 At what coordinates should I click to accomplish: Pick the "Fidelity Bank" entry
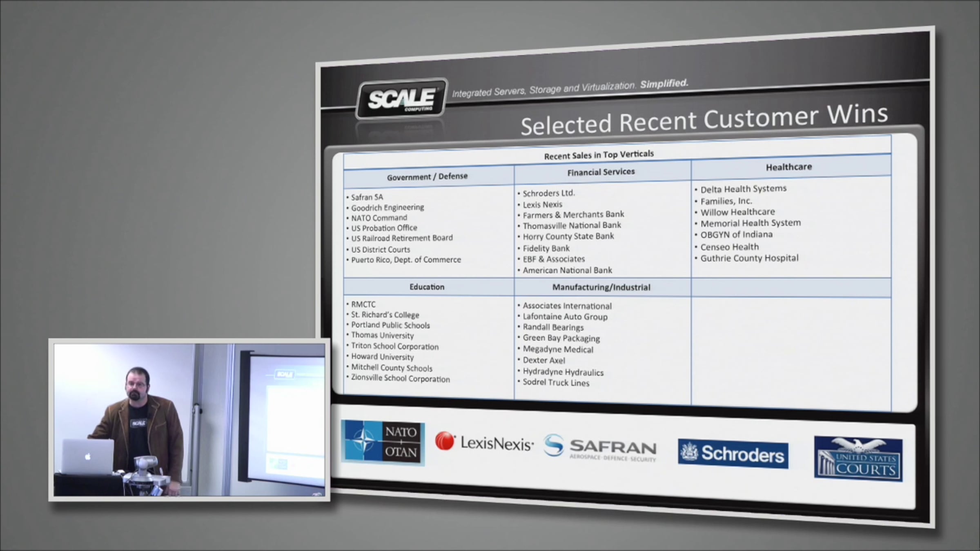click(546, 248)
